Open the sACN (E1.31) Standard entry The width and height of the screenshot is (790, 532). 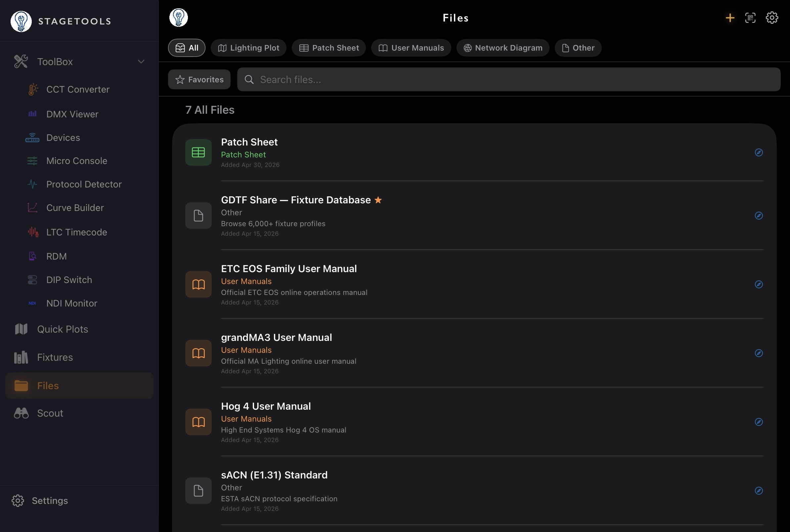(x=474, y=491)
